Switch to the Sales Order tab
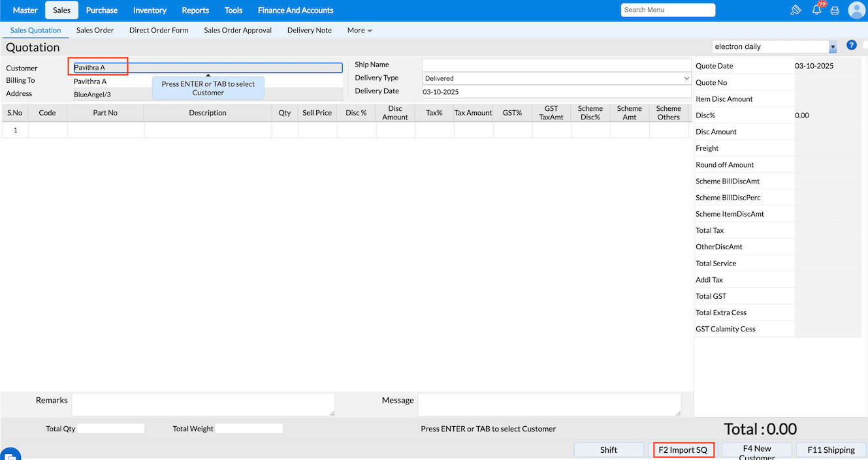Image resolution: width=868 pixels, height=460 pixels. pyautogui.click(x=95, y=30)
